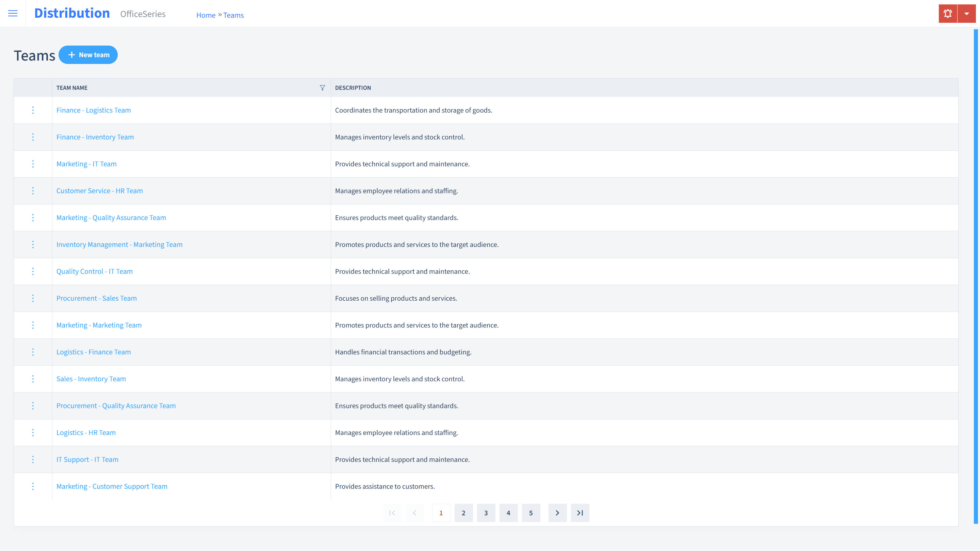Open context menu for Logistics - HR Team

[32, 433]
